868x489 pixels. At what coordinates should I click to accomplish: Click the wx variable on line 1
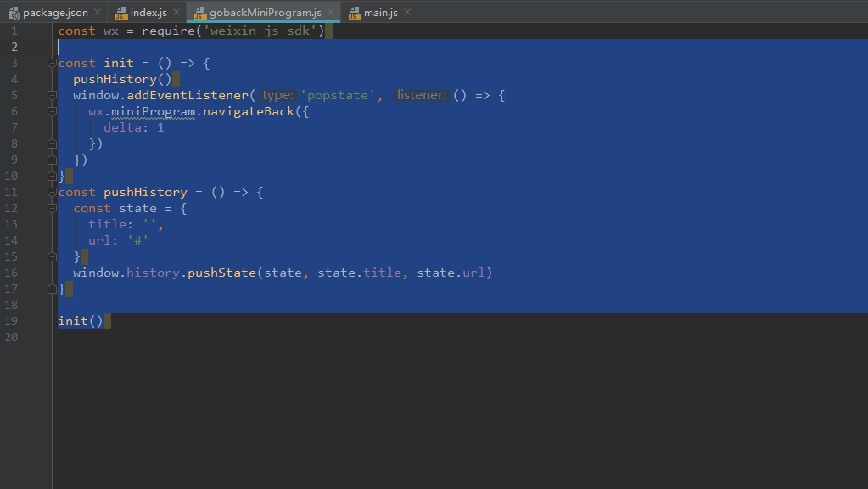(111, 31)
